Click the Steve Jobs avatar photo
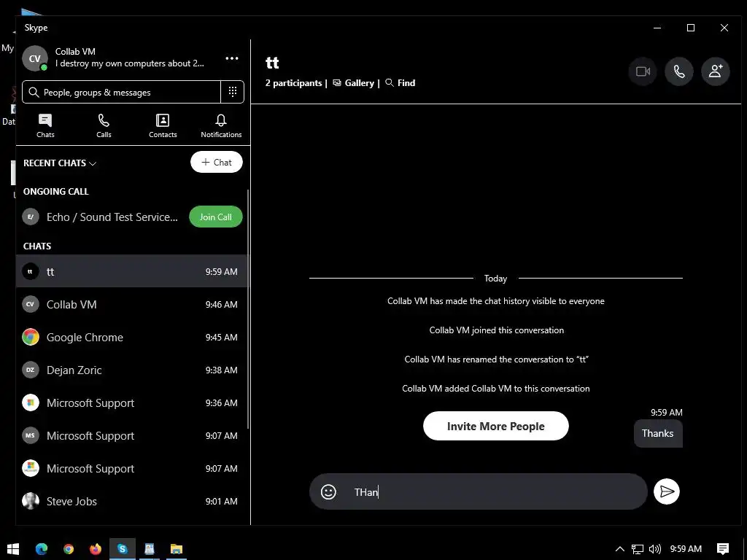 point(31,502)
